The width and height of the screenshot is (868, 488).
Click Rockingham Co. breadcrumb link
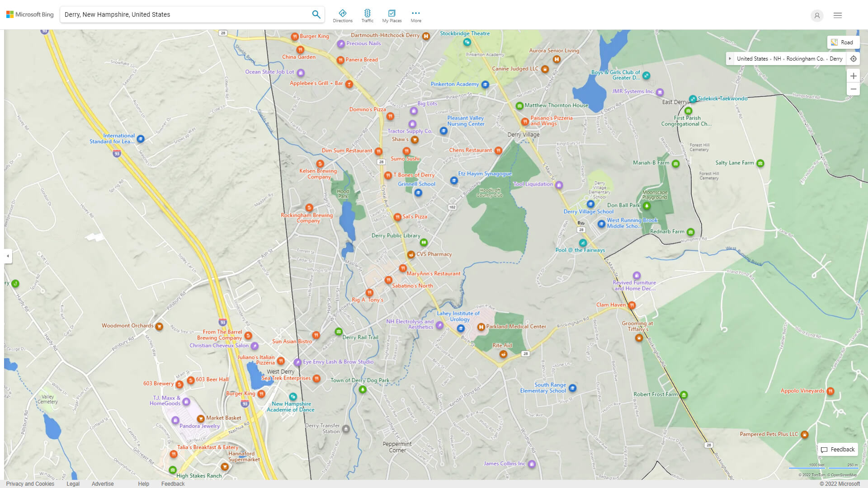tap(805, 59)
